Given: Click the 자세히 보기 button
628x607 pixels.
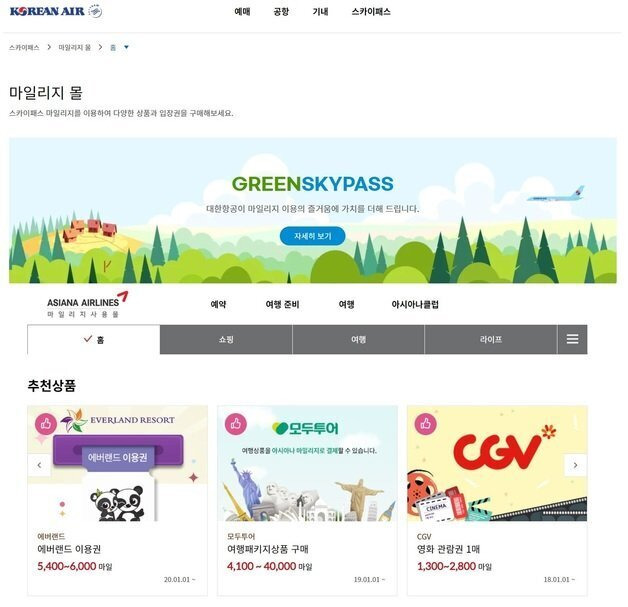Looking at the screenshot, I should tap(312, 236).
